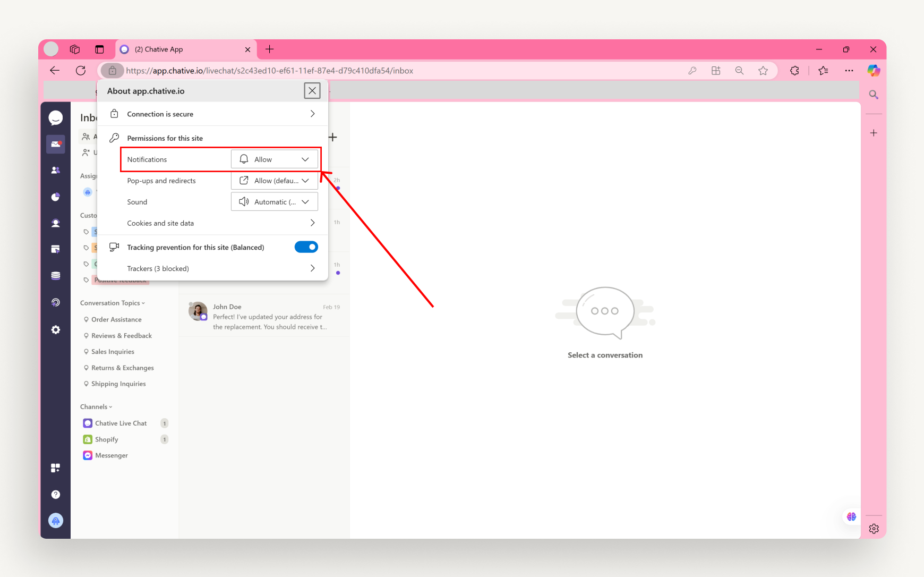Open the Notifications Allow dropdown
This screenshot has width=924, height=577.
pyautogui.click(x=275, y=159)
